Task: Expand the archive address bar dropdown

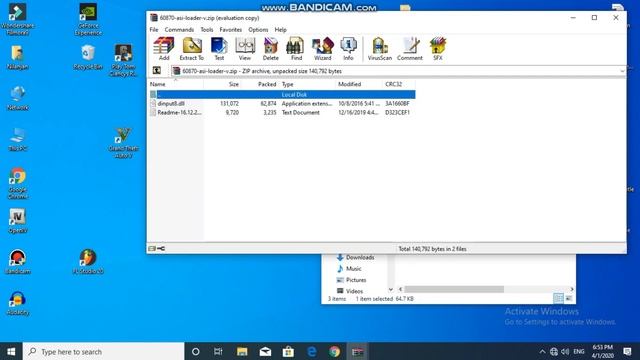Action: coord(622,71)
